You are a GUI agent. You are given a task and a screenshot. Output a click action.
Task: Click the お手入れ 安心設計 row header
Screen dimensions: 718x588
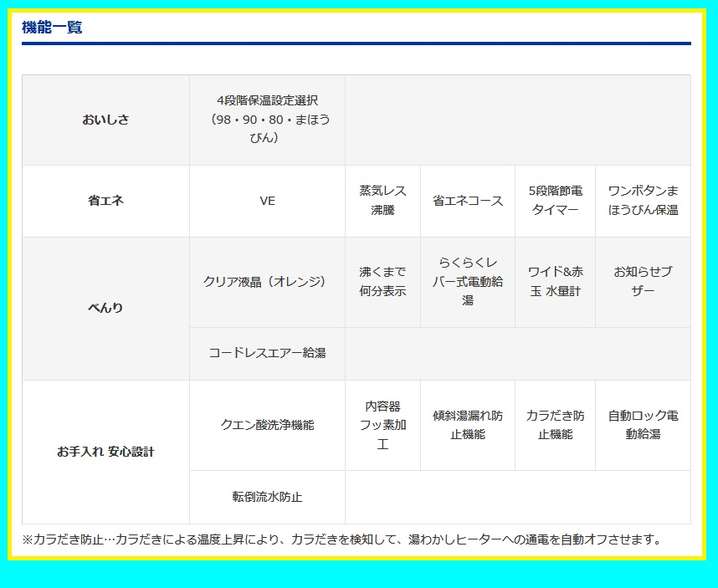tap(105, 452)
